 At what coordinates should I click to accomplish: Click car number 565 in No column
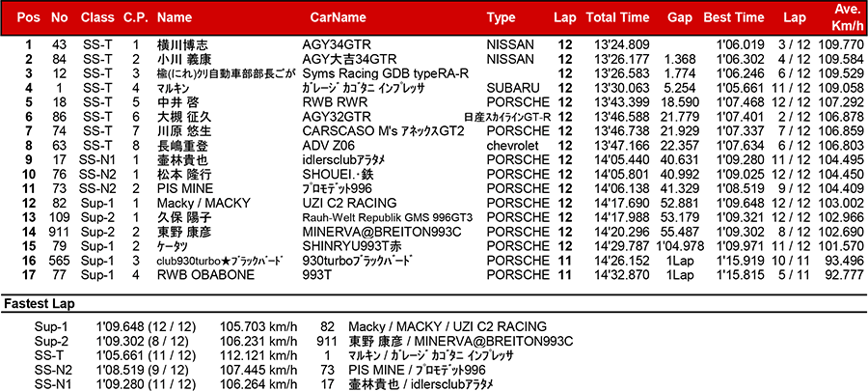point(59,261)
